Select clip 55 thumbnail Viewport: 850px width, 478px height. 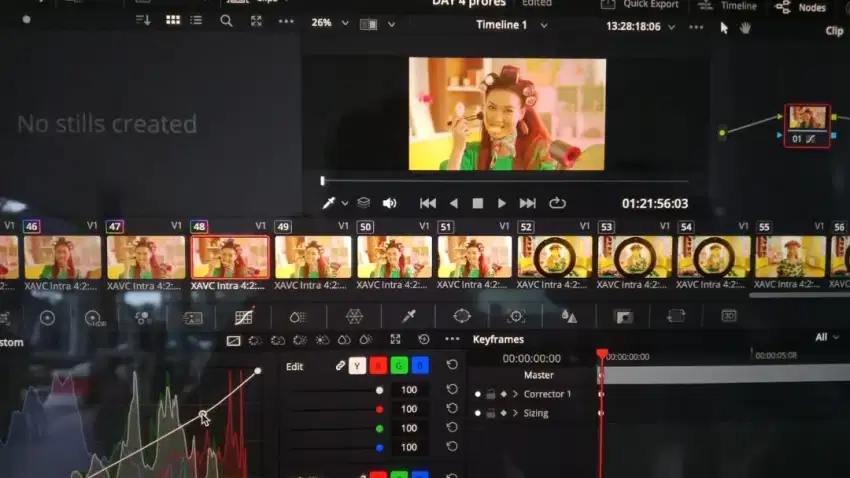click(790, 256)
